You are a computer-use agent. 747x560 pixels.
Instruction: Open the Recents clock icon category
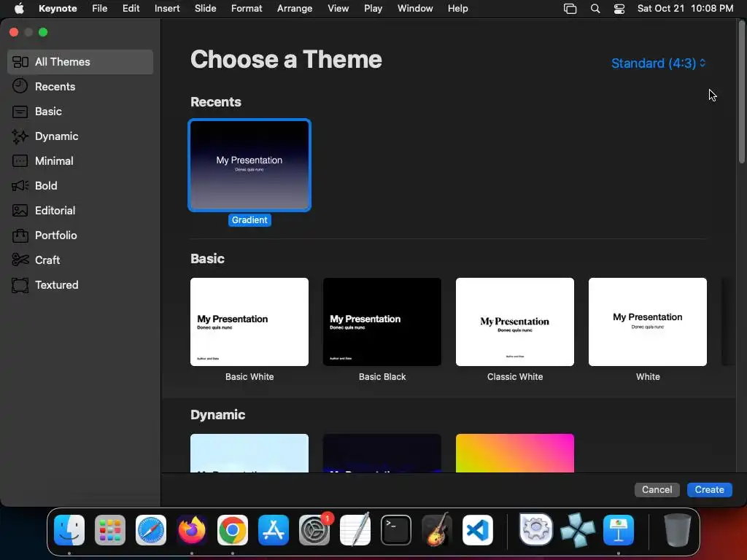point(20,86)
